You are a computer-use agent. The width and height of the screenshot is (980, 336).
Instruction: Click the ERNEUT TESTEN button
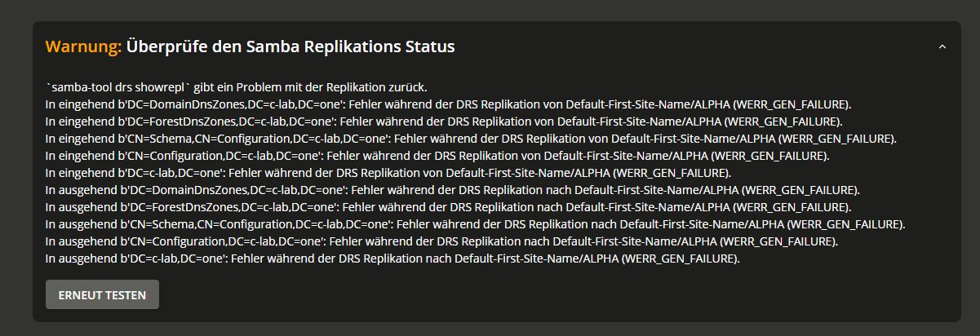102,294
